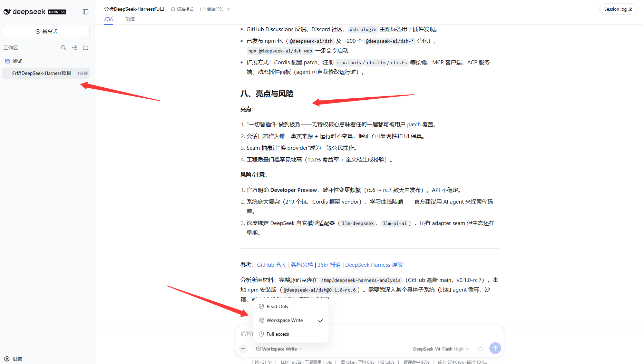643x364 pixels.
Task: Open DeepSeek-V4-Flash High model selector
Action: (441, 349)
